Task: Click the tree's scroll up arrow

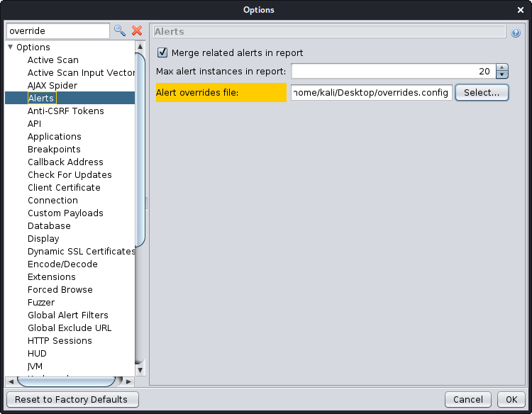Action: (x=140, y=47)
